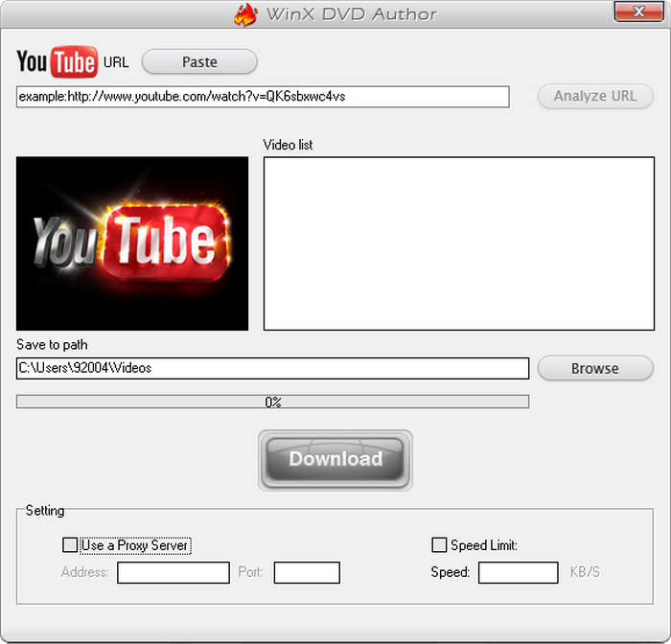Click the Analyze URL button
This screenshot has height=644, width=671.
pyautogui.click(x=595, y=96)
